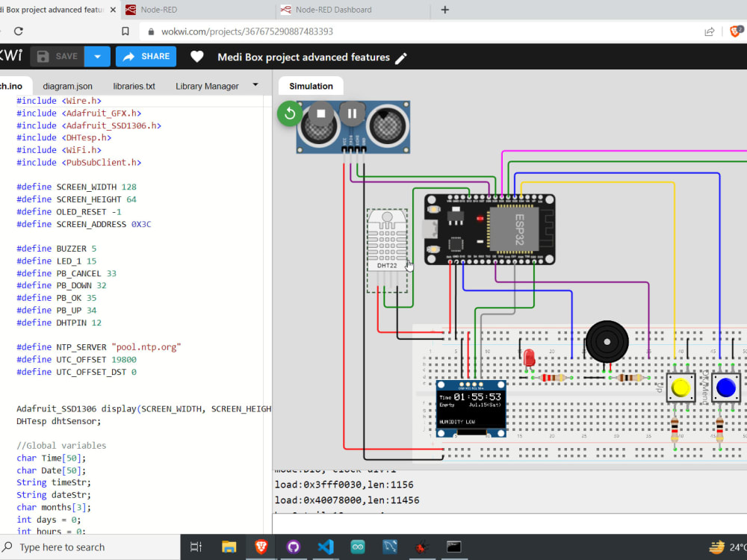Reload the current page

point(16,31)
